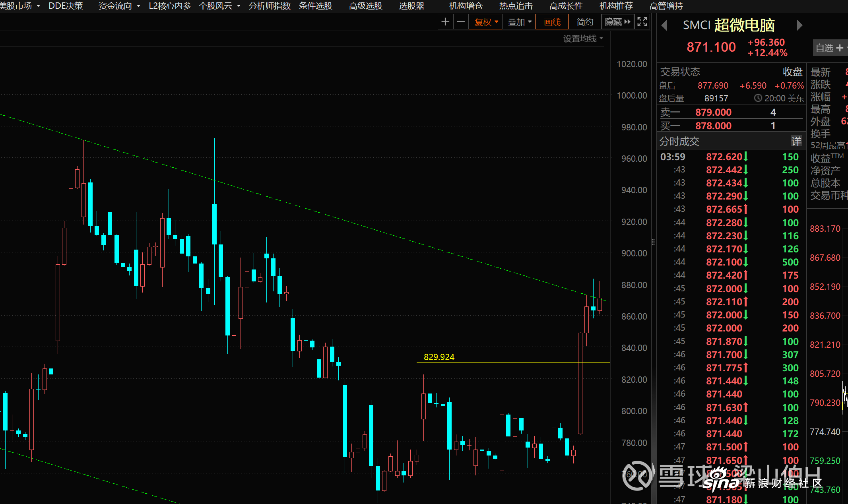Open 高成长性 tab
The image size is (848, 504).
(x=566, y=6)
